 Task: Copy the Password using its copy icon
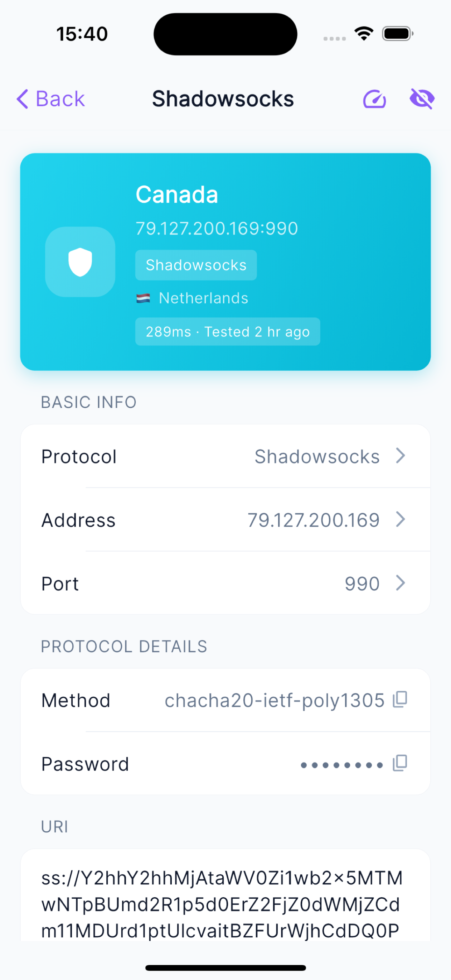point(400,763)
